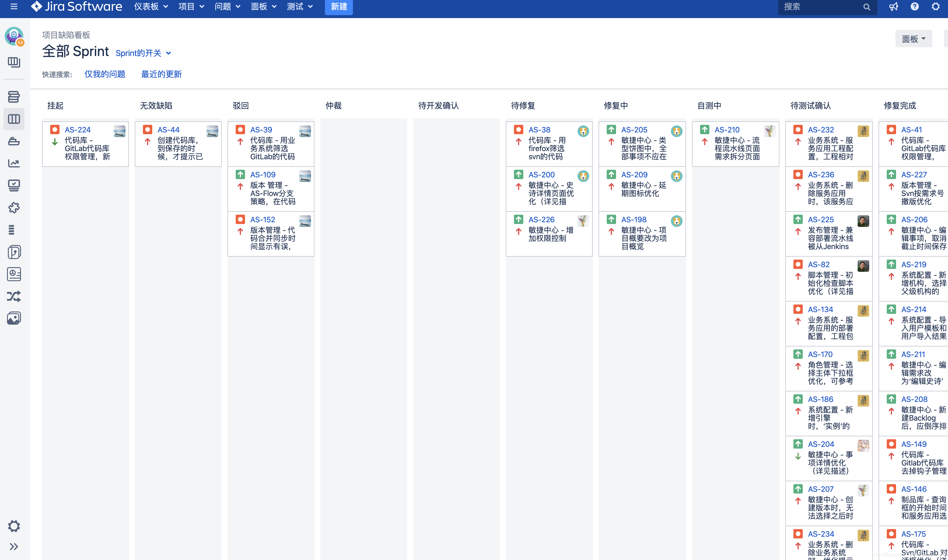948x560 pixels.
Task: Click the releases ship icon in sidebar
Action: (14, 141)
